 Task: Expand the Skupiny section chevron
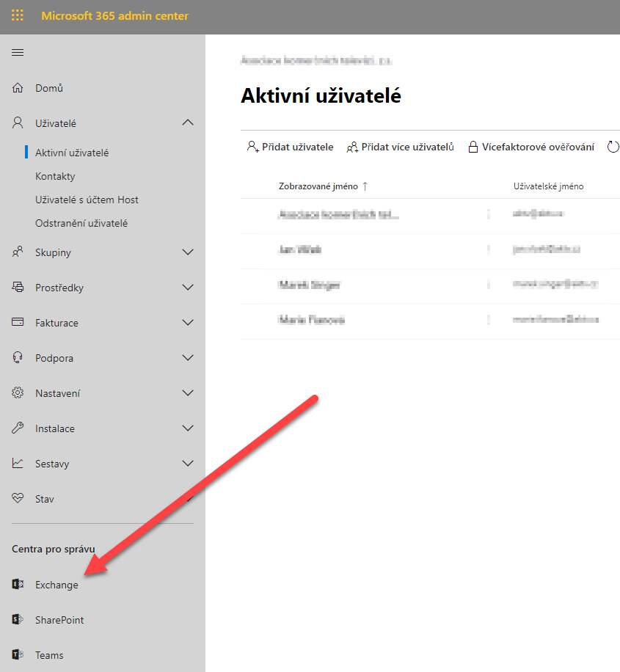pos(188,252)
